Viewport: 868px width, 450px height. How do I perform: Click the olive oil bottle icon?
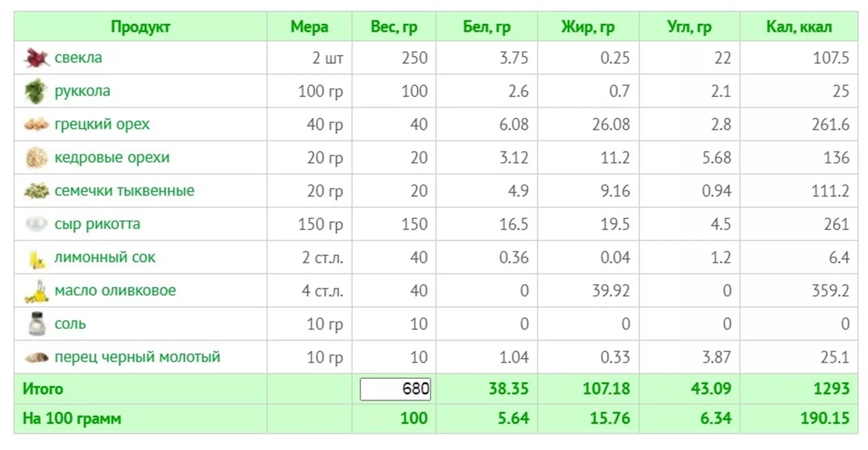[x=37, y=291]
